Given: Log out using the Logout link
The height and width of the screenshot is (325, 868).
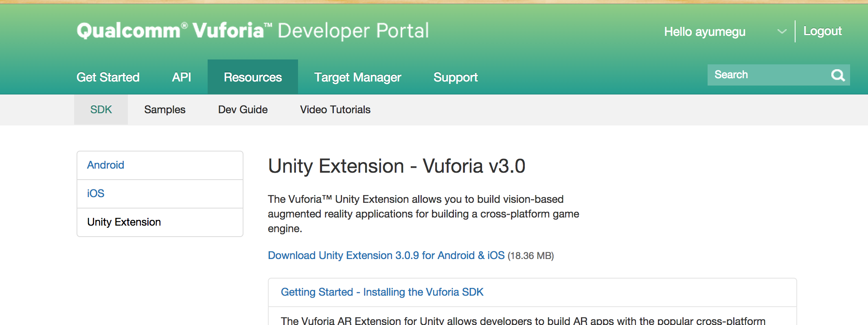Looking at the screenshot, I should pos(822,31).
